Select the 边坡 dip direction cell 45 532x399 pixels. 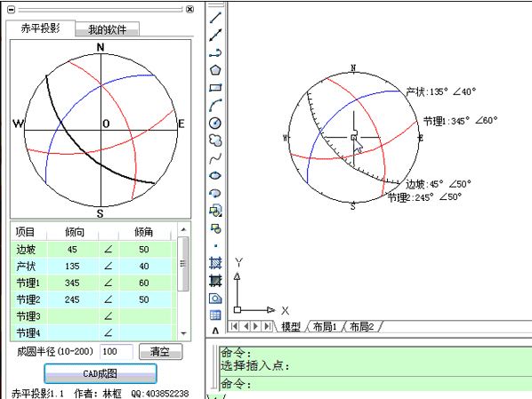coord(73,250)
